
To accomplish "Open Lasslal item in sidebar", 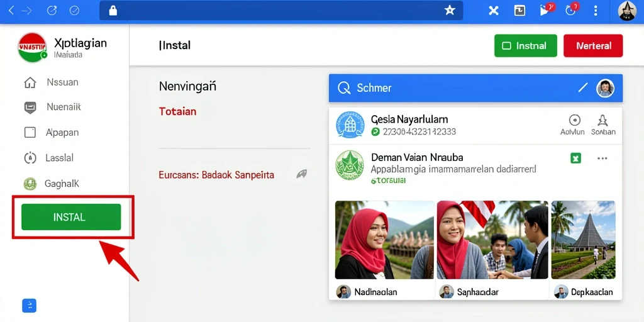I will click(49, 158).
